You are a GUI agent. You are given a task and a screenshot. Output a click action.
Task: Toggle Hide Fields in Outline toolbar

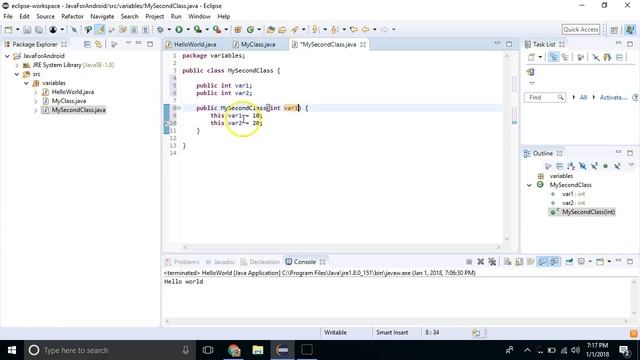point(582,166)
